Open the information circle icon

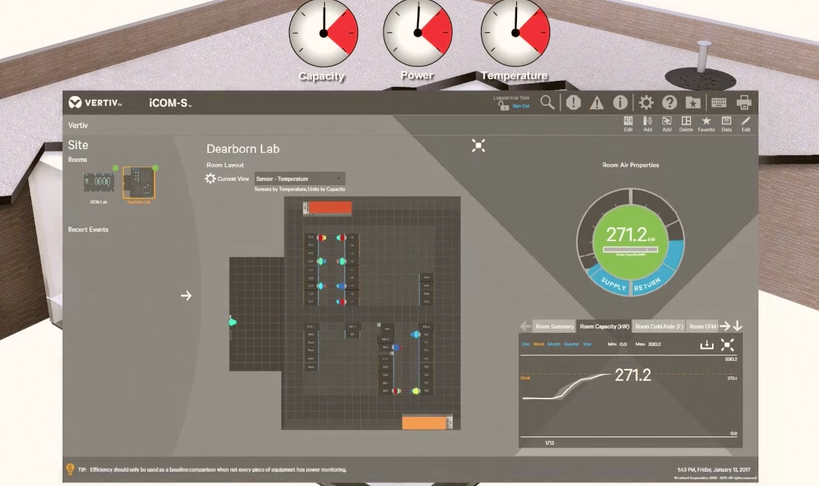click(620, 102)
